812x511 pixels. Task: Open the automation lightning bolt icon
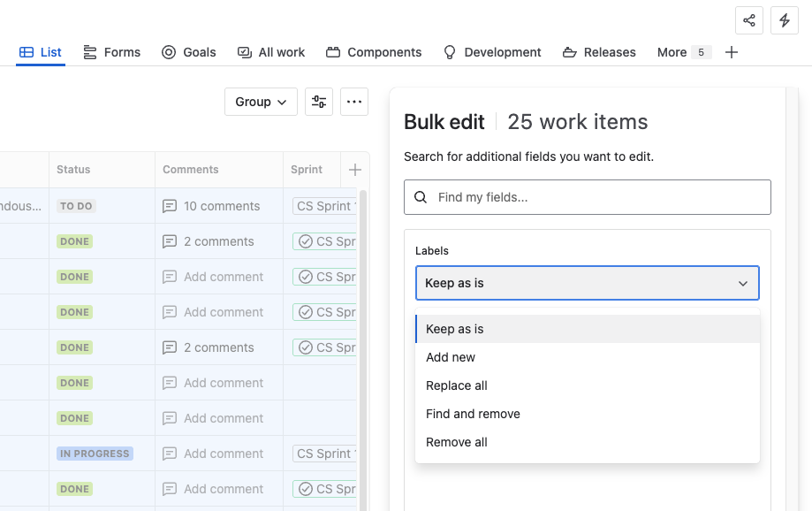tap(784, 19)
